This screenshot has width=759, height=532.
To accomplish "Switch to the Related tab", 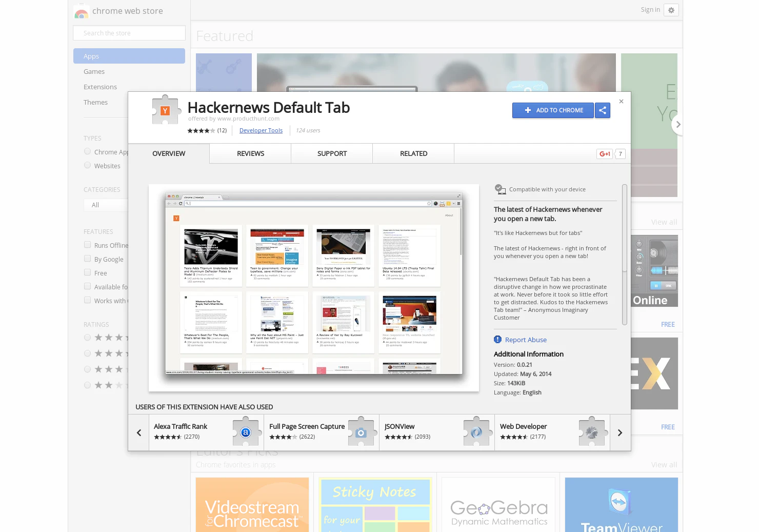I will pos(413,153).
